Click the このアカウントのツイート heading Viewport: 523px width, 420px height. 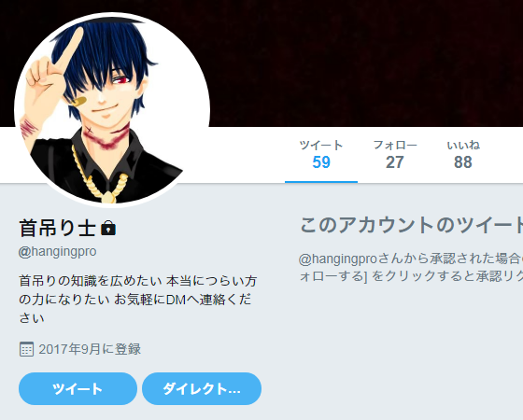click(x=411, y=225)
